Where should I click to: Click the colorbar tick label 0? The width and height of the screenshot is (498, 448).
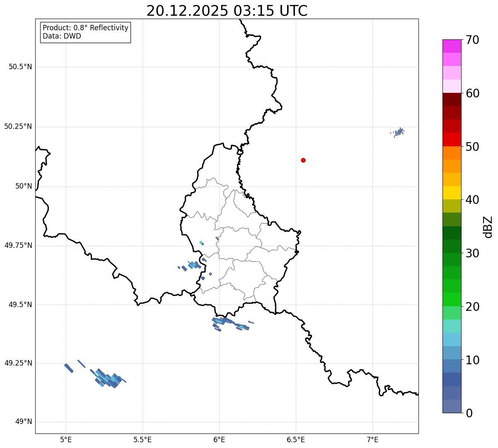469,413
